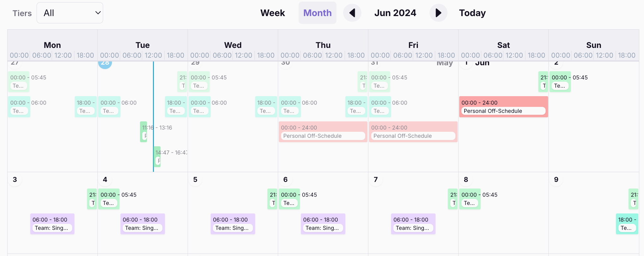Advance to next month with right arrow
The image size is (644, 256).
(438, 13)
